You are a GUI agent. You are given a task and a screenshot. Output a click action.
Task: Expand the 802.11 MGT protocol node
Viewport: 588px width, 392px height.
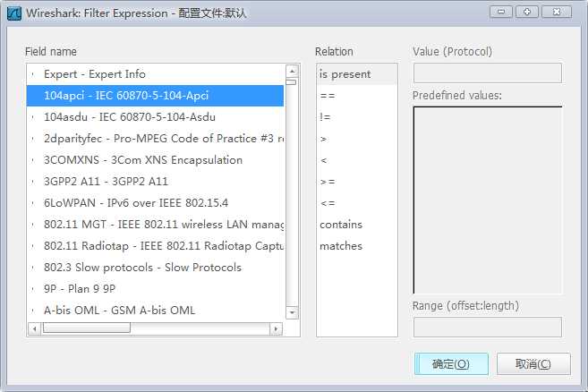[33, 225]
